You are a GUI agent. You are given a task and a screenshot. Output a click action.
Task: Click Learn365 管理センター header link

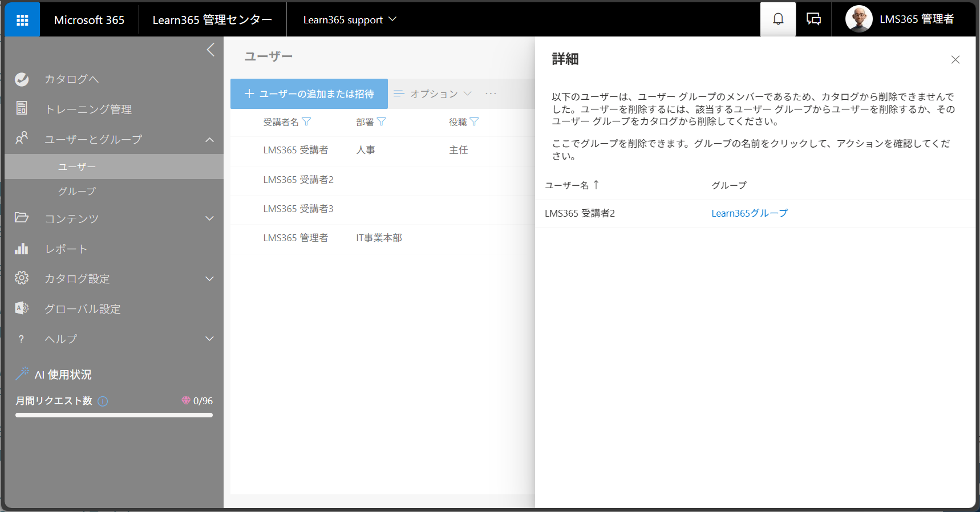click(x=212, y=20)
